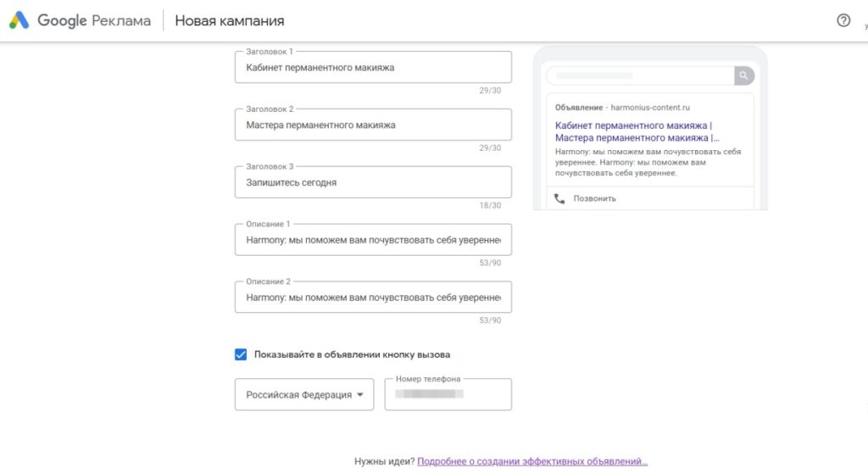Viewport: 868px width, 473px height.
Task: Focus the Описание 2 text field
Action: click(x=373, y=298)
